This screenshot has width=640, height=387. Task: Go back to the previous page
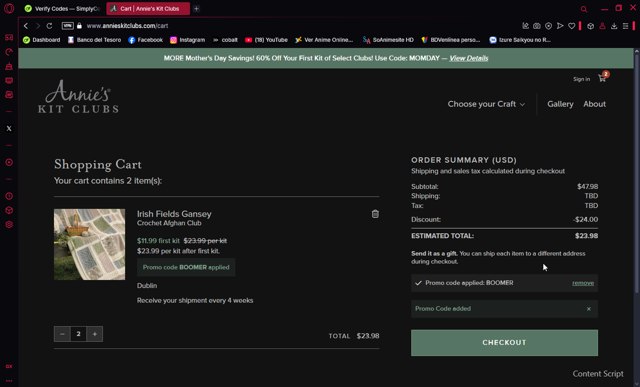[26, 26]
